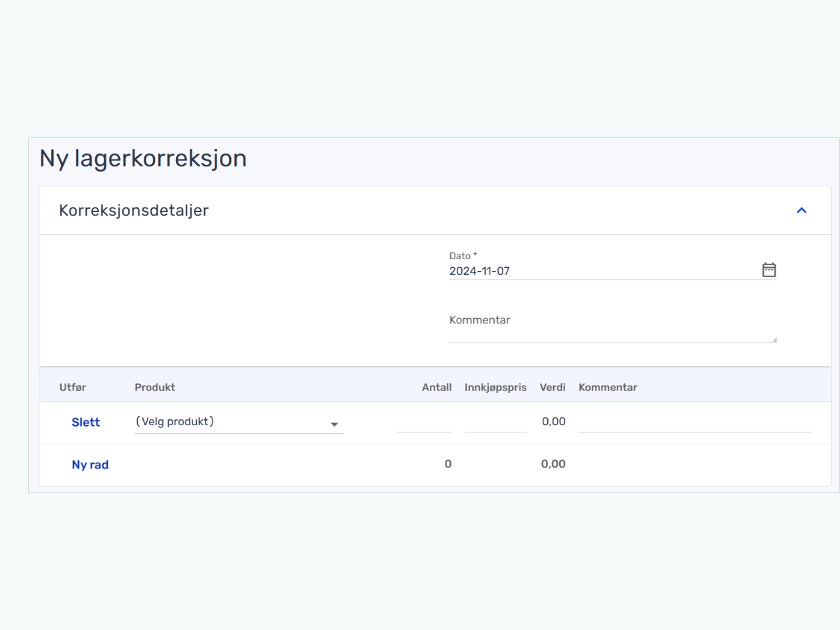
Task: Click into the top Kommentar text area
Action: 613,328
